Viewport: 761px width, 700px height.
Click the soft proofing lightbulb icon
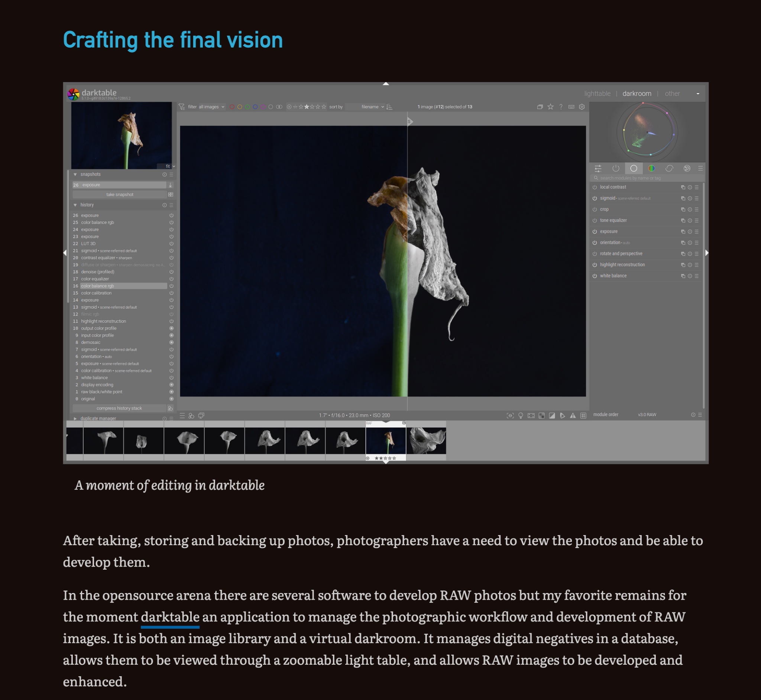521,416
